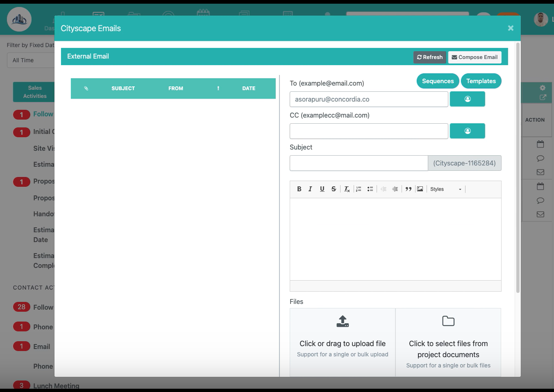The image size is (554, 392).
Task: Insert a bulleted list
Action: coord(370,189)
